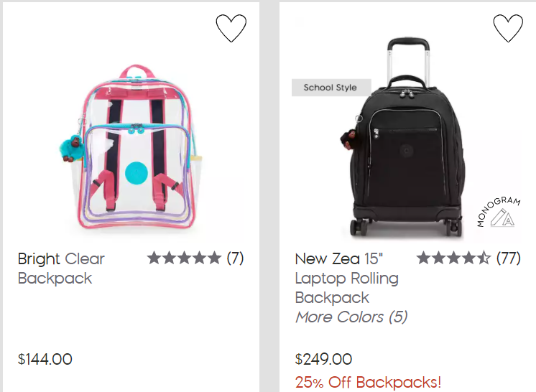536x392 pixels.
Task: Click the monogram pencil and letter icon
Action: [502, 218]
